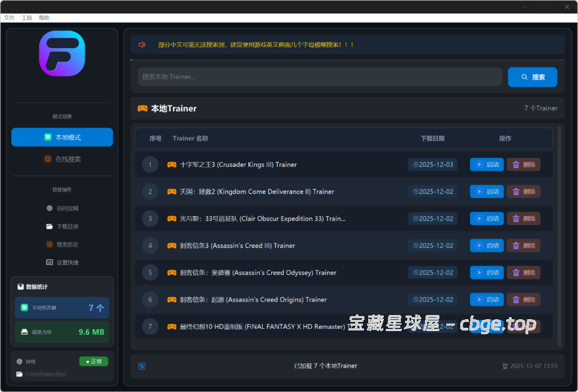Screen dimensions: 578x392
Task: Click the purple F app logo
Action: pos(62,53)
